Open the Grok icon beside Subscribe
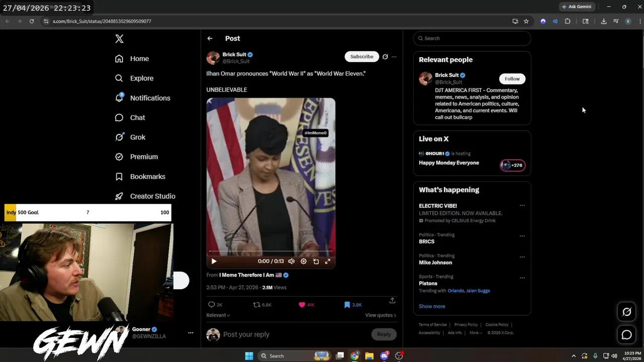This screenshot has height=362, width=644. 385,57
